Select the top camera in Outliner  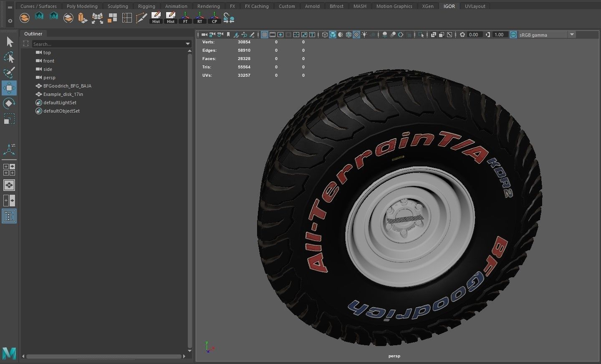tap(47, 53)
